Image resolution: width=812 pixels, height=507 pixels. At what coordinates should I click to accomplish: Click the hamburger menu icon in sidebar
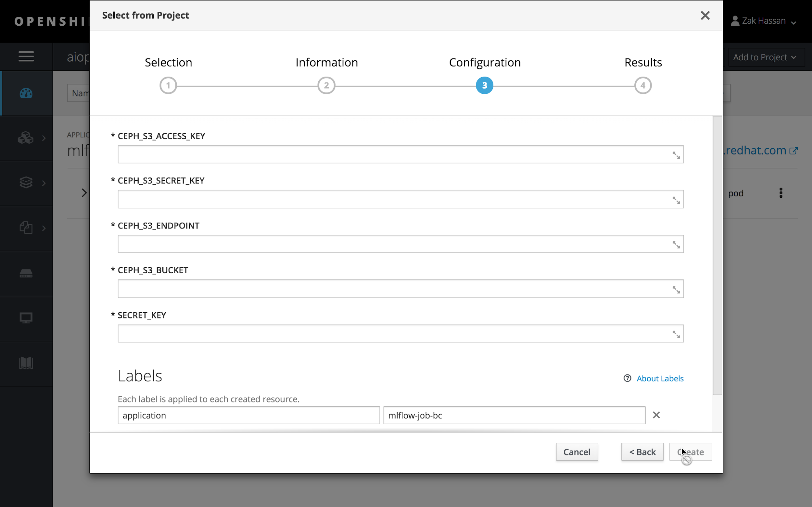[26, 56]
